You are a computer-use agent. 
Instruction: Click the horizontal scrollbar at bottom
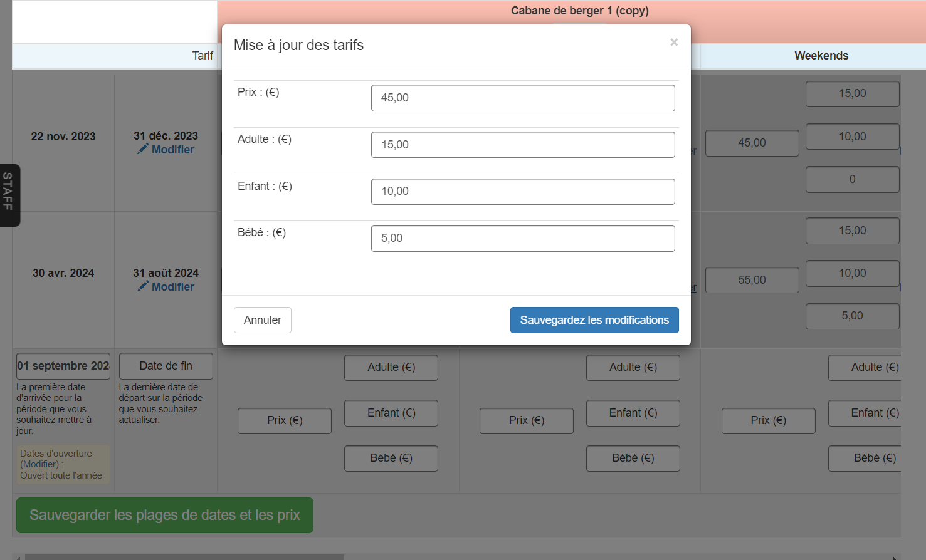point(184,557)
